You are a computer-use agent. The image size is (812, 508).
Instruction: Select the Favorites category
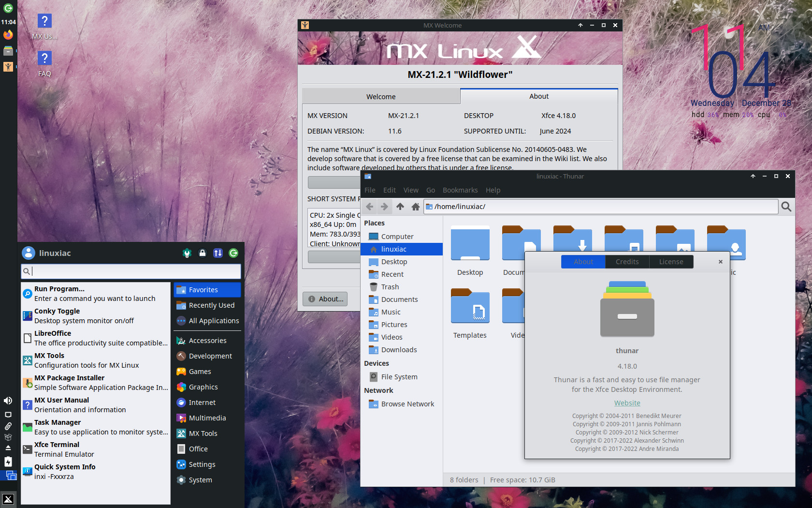click(207, 290)
